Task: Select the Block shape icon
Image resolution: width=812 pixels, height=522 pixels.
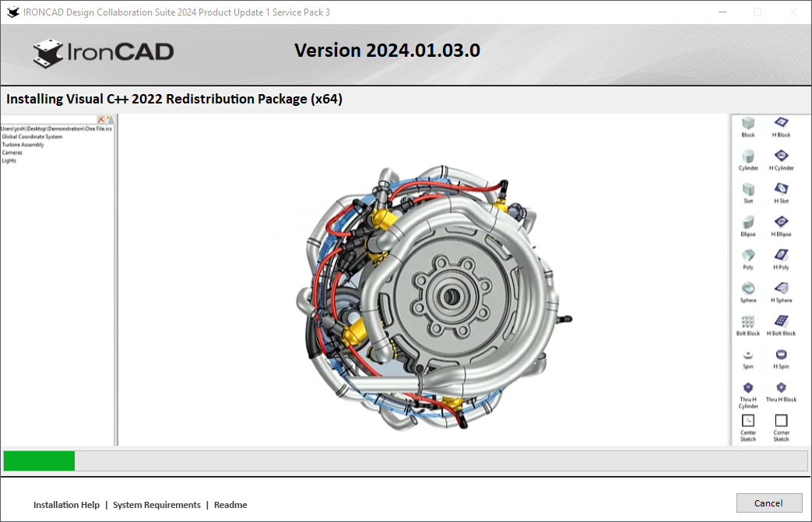Action: (x=748, y=124)
